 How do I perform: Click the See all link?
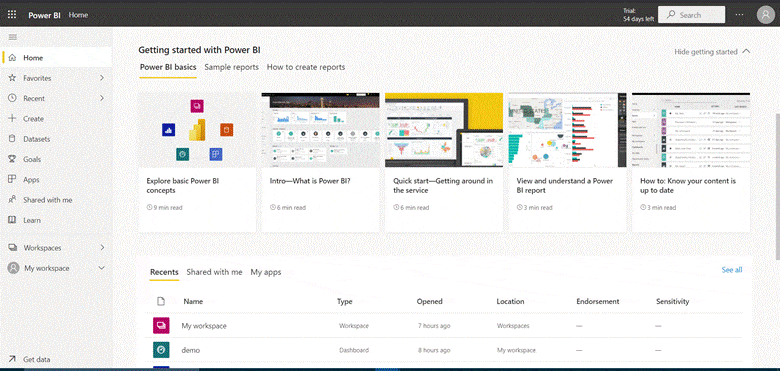click(732, 270)
